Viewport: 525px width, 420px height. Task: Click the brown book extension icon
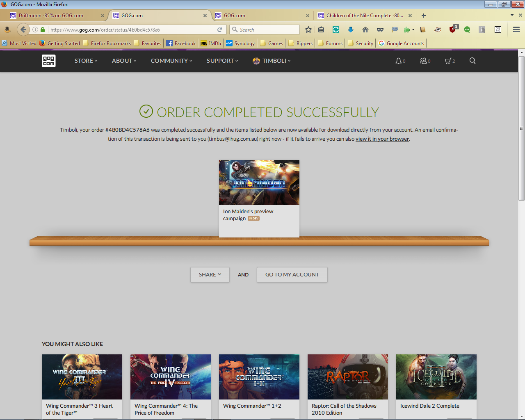(423, 30)
